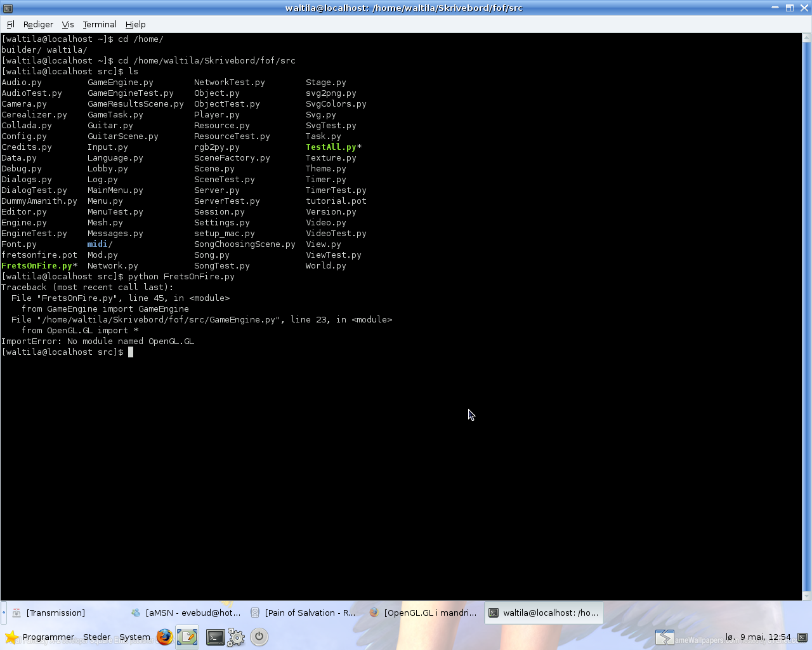Image resolution: width=812 pixels, height=650 pixels.
Task: Close the terminal window
Action: [804, 8]
